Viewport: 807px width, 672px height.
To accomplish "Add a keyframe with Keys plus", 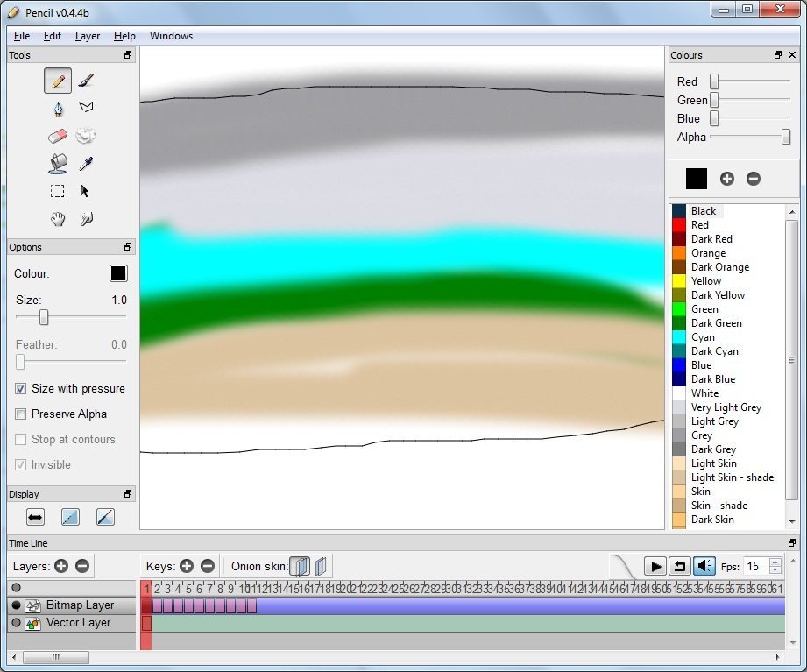I will (187, 566).
